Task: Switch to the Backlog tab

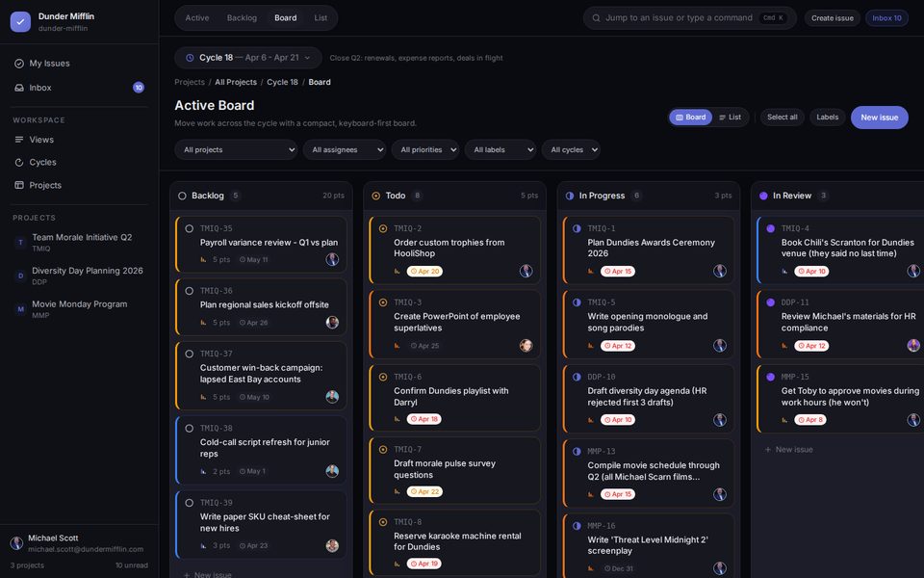Action: 242,17
